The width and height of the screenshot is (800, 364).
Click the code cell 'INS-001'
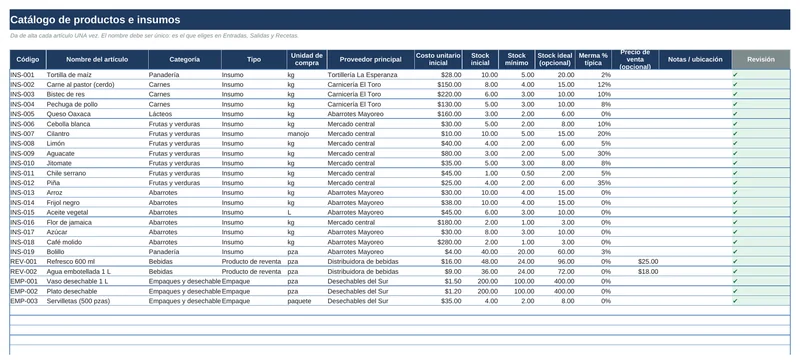click(28, 75)
